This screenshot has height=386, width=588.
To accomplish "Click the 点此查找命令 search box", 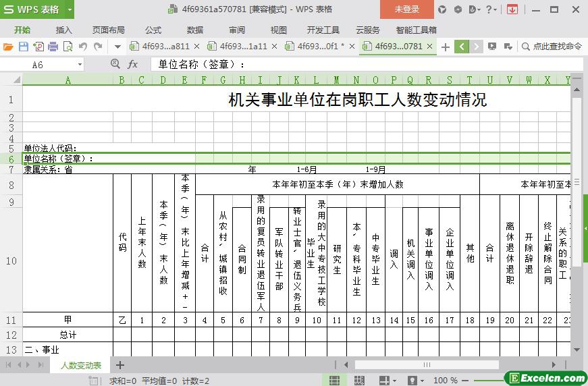I will (x=552, y=47).
